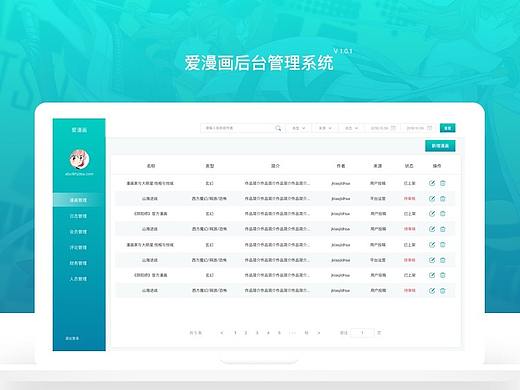Go to the next page with the right arrow
Image resolution: width=520 pixels, height=390 pixels.
(x=319, y=332)
